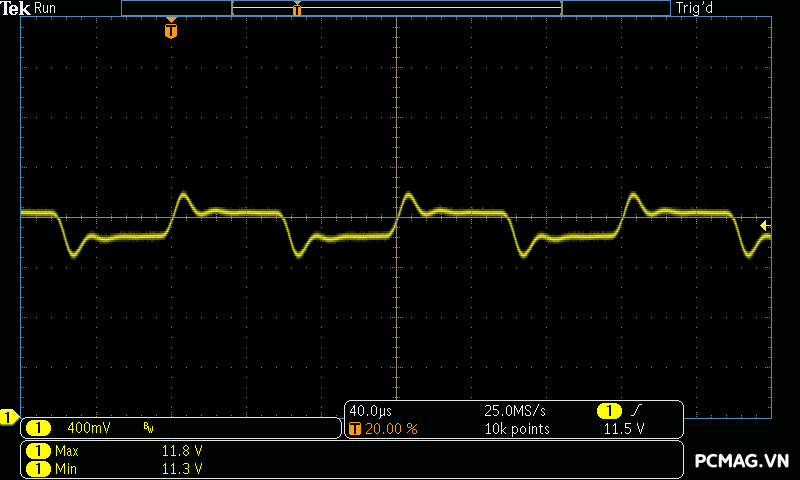The height and width of the screenshot is (480, 800).
Task: Click the Max measurement value 11.8 V
Action: (x=182, y=451)
